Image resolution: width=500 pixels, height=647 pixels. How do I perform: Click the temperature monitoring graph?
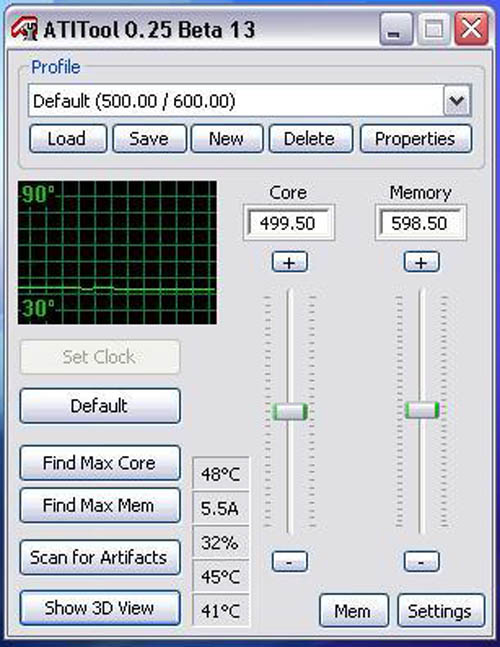coord(117,252)
